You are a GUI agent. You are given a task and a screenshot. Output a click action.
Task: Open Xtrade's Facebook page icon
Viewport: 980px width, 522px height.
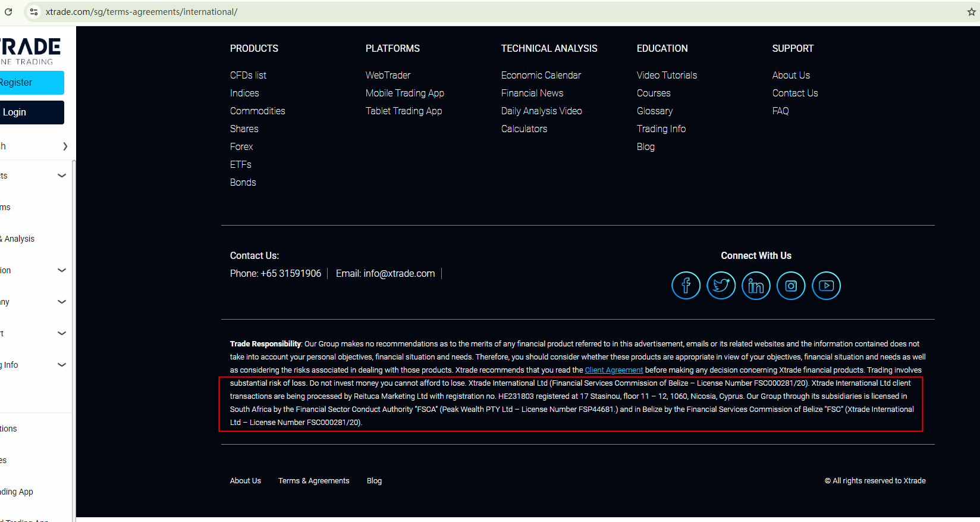[x=686, y=286]
